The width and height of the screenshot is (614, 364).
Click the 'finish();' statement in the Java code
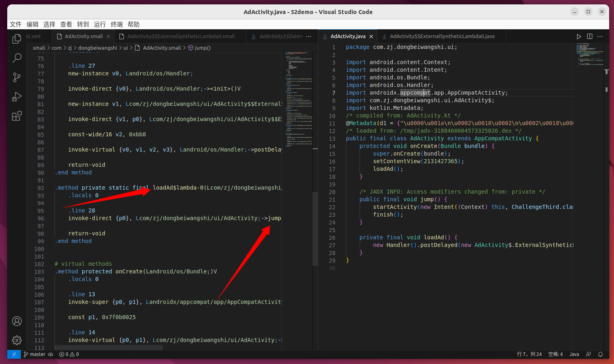coord(388,215)
